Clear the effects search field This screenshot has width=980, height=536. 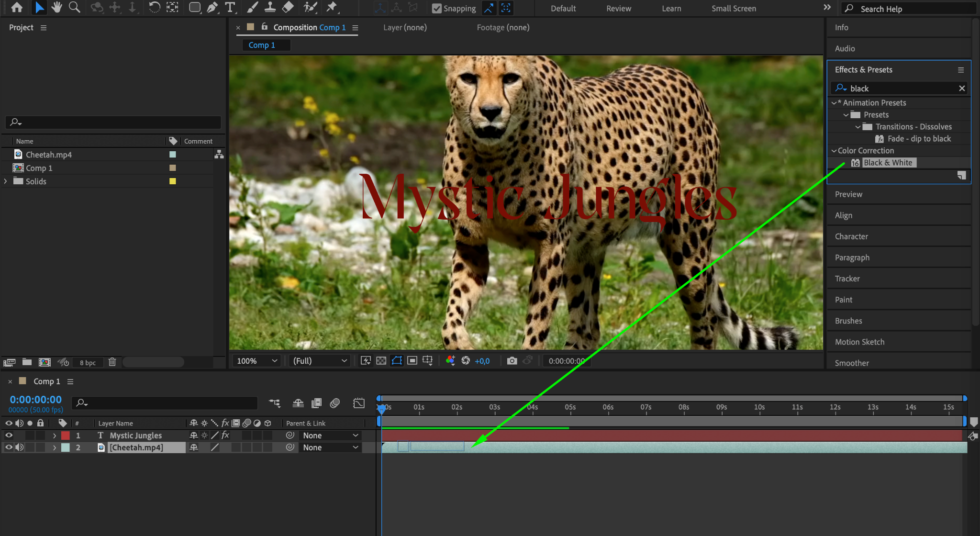(961, 89)
